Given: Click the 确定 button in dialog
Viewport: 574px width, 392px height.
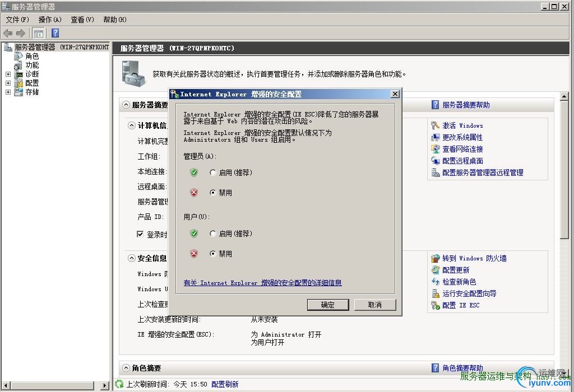Looking at the screenshot, I should (x=327, y=305).
